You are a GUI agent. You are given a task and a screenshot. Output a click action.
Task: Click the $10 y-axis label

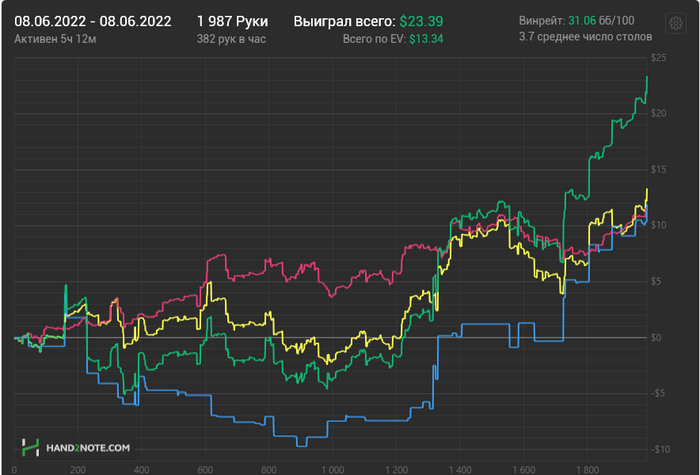point(658,225)
